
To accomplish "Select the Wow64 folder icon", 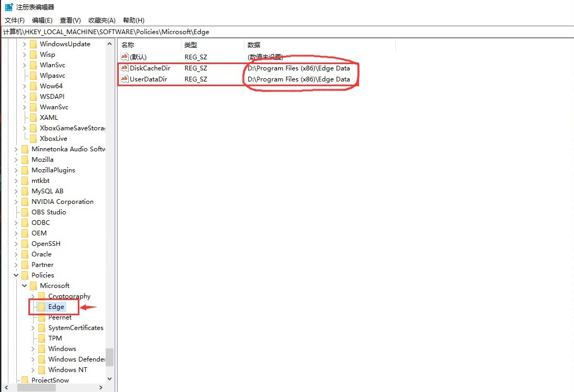I will (x=33, y=86).
